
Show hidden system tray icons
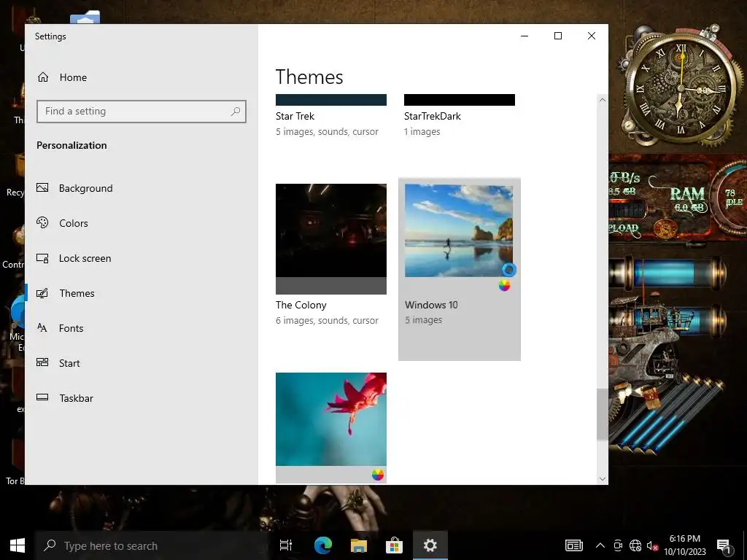[x=600, y=545]
